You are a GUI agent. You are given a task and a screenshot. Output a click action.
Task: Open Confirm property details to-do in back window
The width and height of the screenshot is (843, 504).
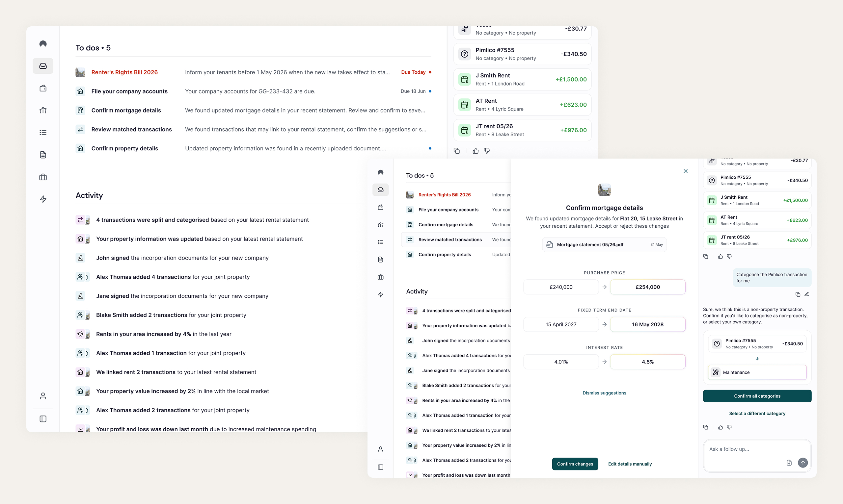pos(253,148)
